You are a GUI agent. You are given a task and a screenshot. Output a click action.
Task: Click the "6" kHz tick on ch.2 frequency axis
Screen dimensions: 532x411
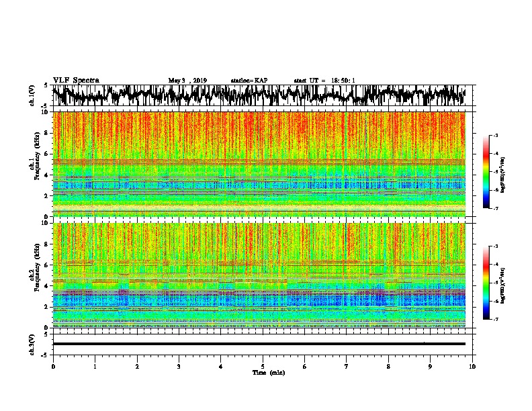click(48, 265)
